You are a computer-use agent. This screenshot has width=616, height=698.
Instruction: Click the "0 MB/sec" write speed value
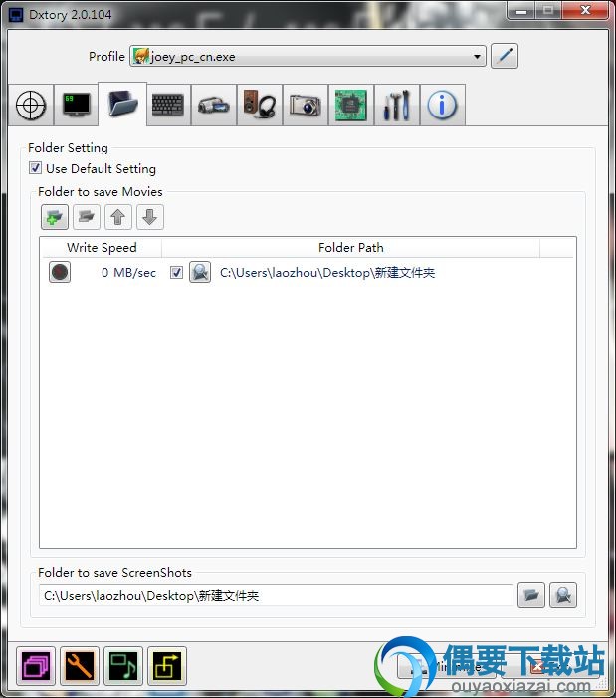tap(128, 272)
